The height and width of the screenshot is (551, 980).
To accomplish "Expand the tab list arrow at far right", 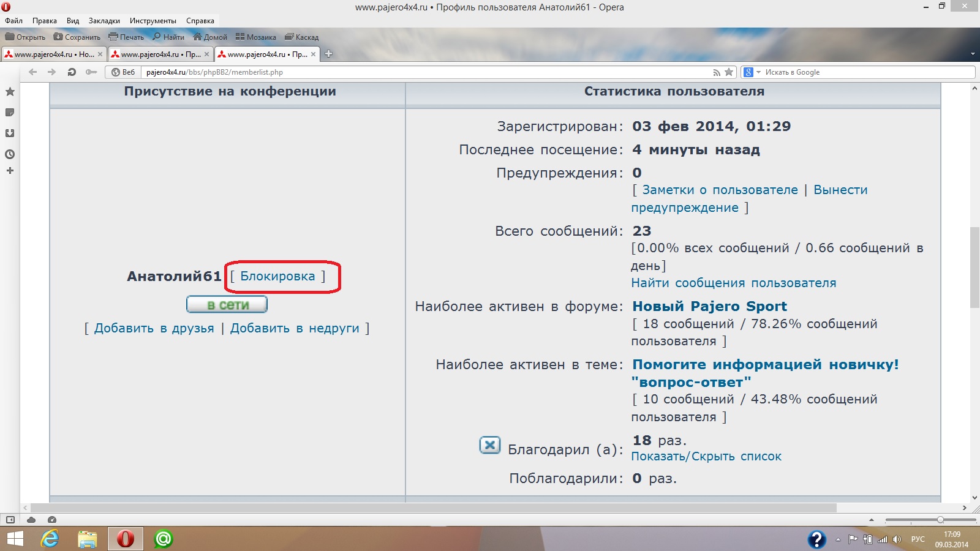I will point(973,54).
